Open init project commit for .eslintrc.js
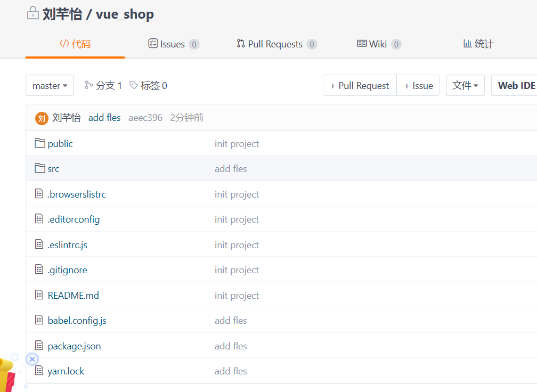This screenshot has height=392, width=537. tap(237, 245)
